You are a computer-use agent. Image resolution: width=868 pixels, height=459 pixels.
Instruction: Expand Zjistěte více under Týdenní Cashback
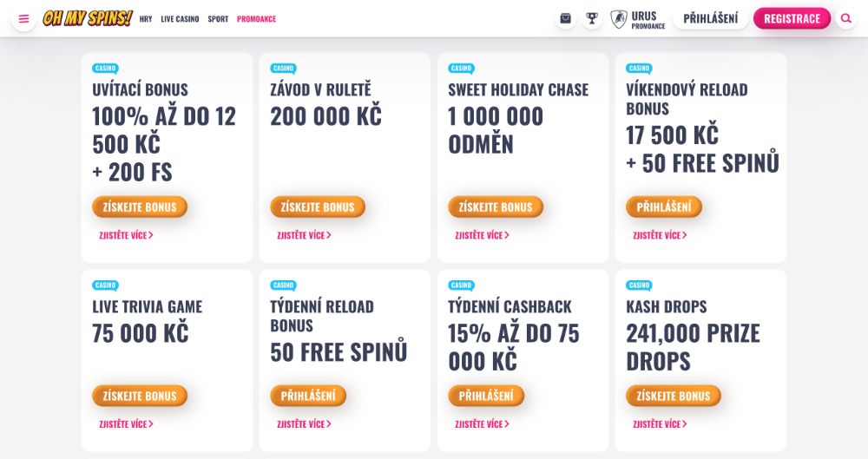pyautogui.click(x=482, y=424)
